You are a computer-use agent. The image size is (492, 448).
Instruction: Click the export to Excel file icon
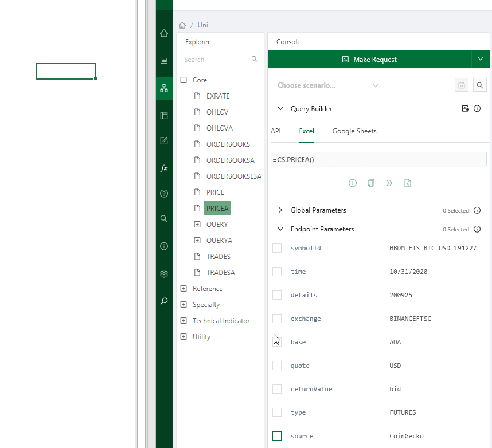coord(407,183)
